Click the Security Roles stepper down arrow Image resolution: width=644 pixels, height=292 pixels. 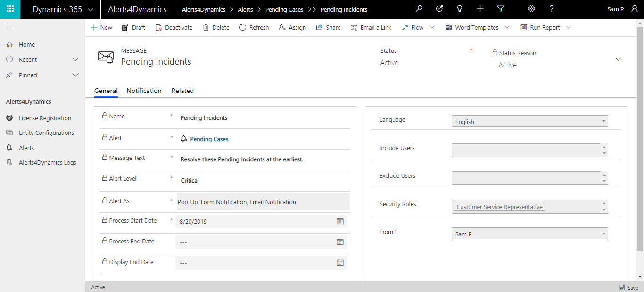tap(604, 209)
